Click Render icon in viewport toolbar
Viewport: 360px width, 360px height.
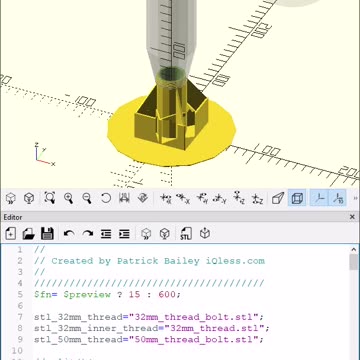coord(29,199)
